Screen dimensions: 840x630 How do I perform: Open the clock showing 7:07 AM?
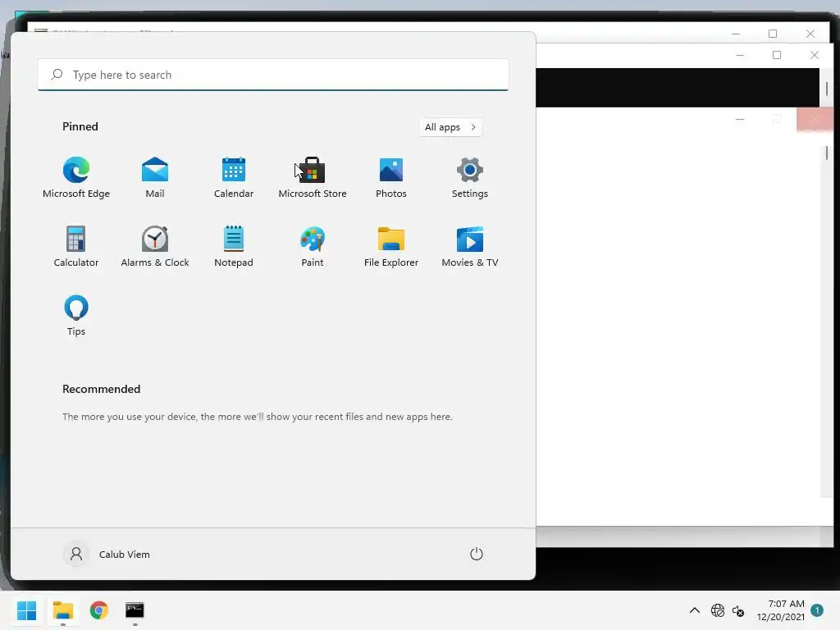pyautogui.click(x=781, y=610)
